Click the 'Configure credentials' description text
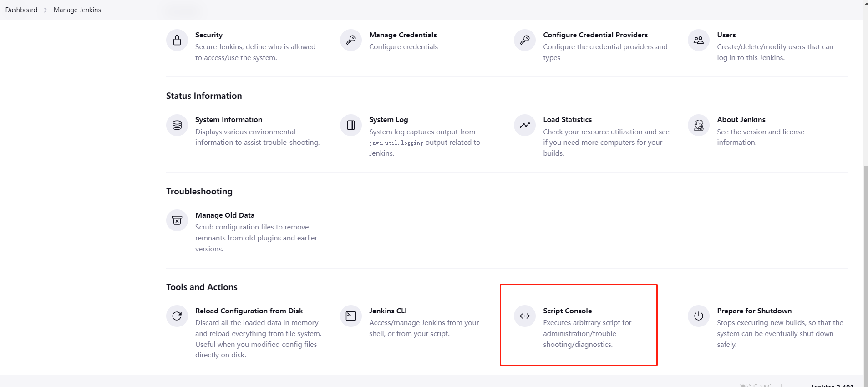This screenshot has width=868, height=387. click(403, 47)
